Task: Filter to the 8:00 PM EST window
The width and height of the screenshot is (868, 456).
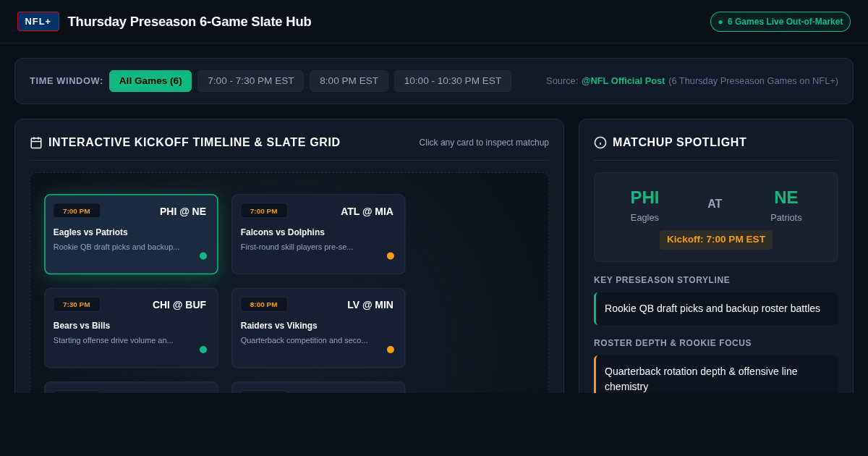Action: pyautogui.click(x=349, y=81)
